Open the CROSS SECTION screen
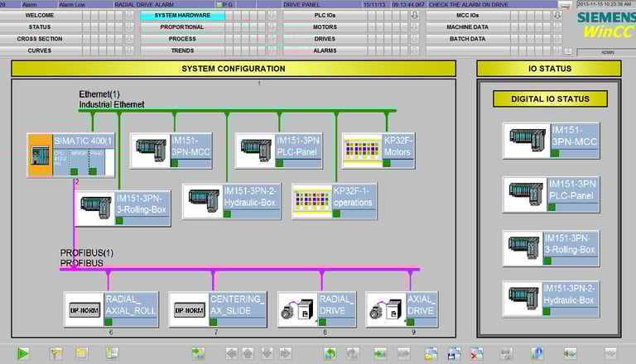Screen dimensions: 636x364 click(x=40, y=39)
